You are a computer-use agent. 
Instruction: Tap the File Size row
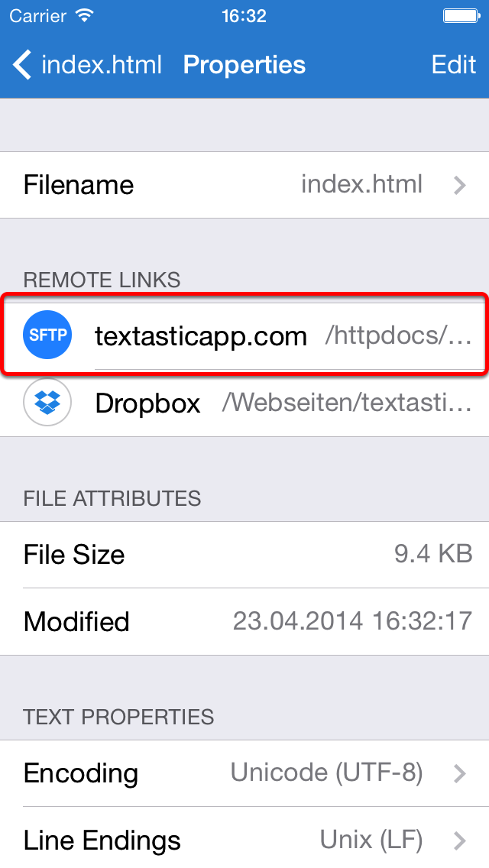point(244,555)
